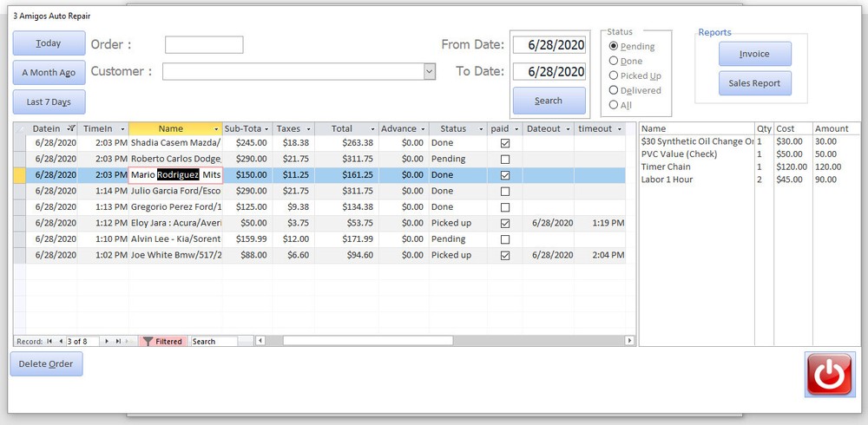Open the Sales Report
Screen dimensions: 868x425
754,83
